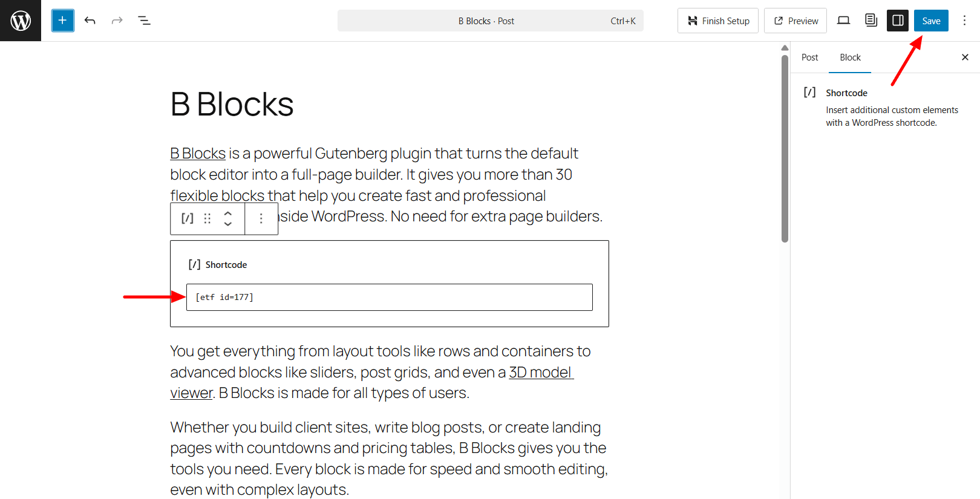Select the Block tab
980x499 pixels.
point(850,57)
